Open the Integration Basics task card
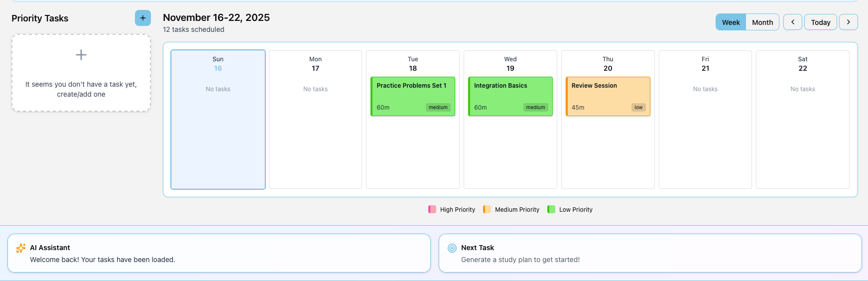 pos(510,97)
